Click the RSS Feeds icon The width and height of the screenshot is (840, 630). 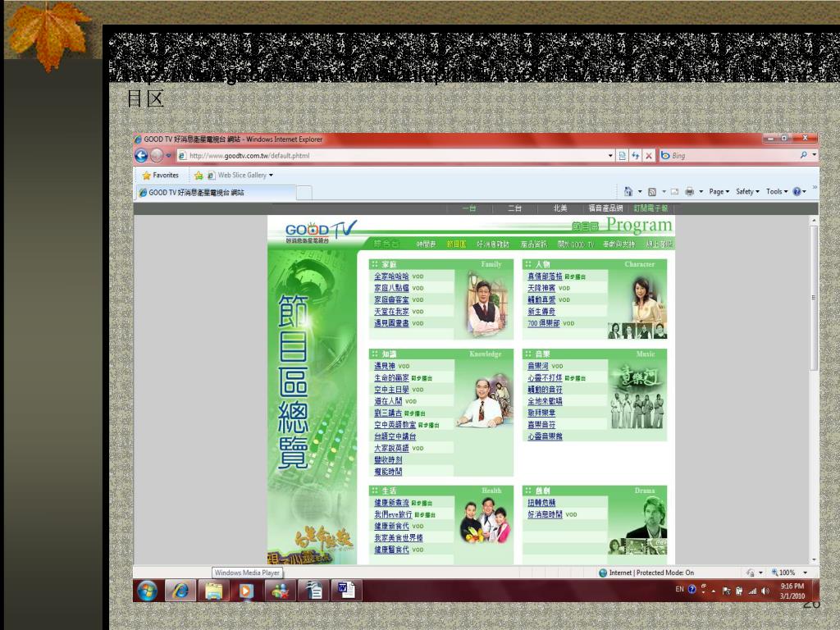pyautogui.click(x=652, y=191)
